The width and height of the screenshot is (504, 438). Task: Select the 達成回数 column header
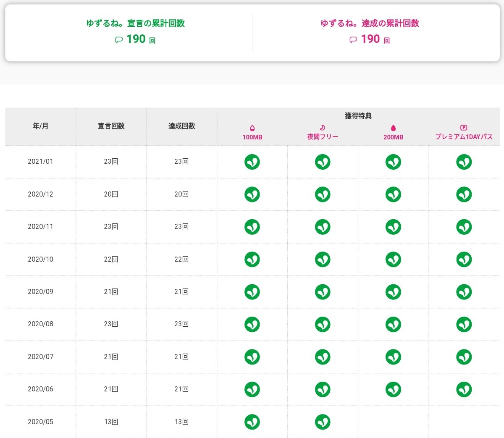[181, 126]
